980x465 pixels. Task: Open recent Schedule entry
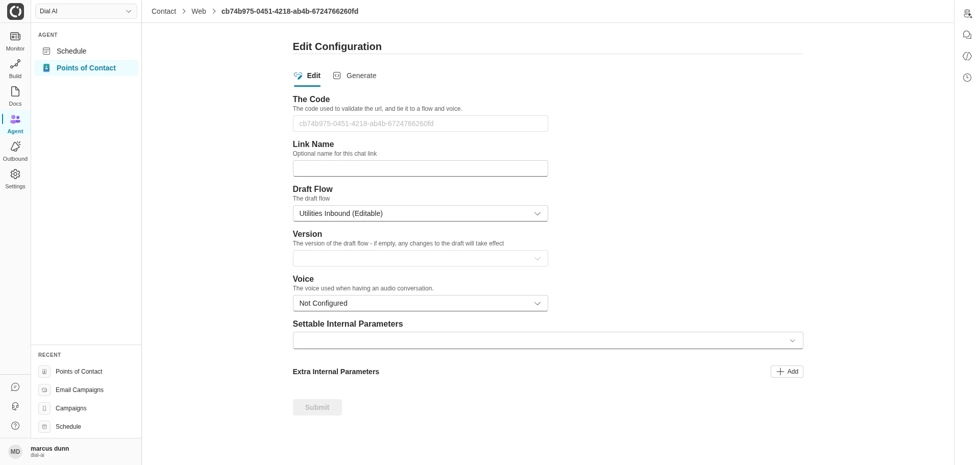(x=68, y=427)
